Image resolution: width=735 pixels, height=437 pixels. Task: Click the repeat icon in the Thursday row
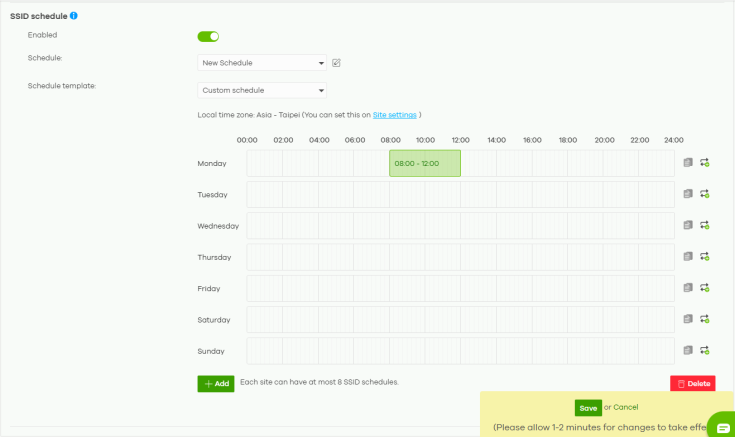pos(705,257)
